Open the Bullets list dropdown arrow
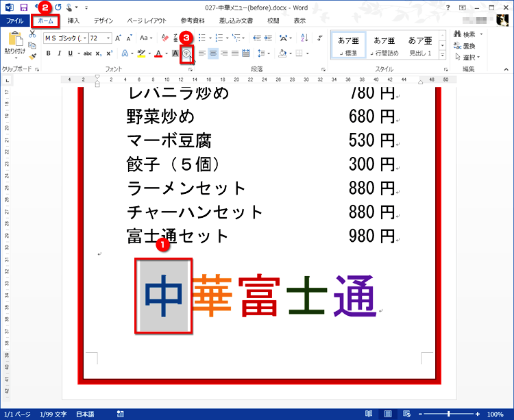The image size is (514, 420). [210, 38]
